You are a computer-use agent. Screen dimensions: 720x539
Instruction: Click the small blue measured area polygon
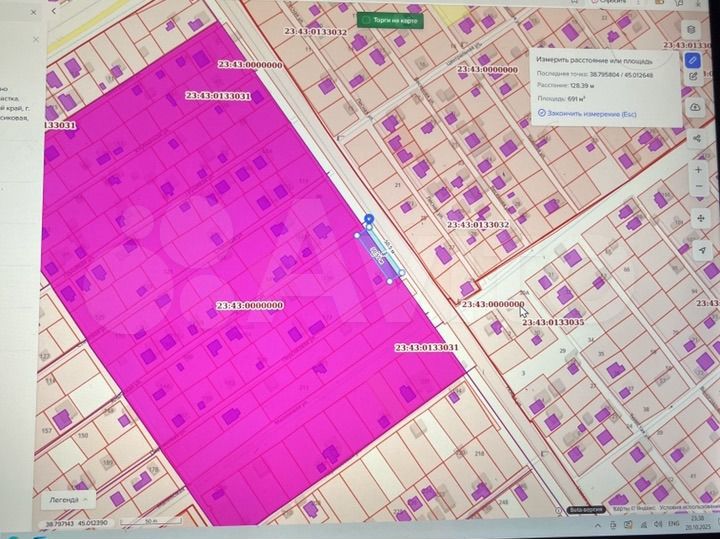(380, 255)
